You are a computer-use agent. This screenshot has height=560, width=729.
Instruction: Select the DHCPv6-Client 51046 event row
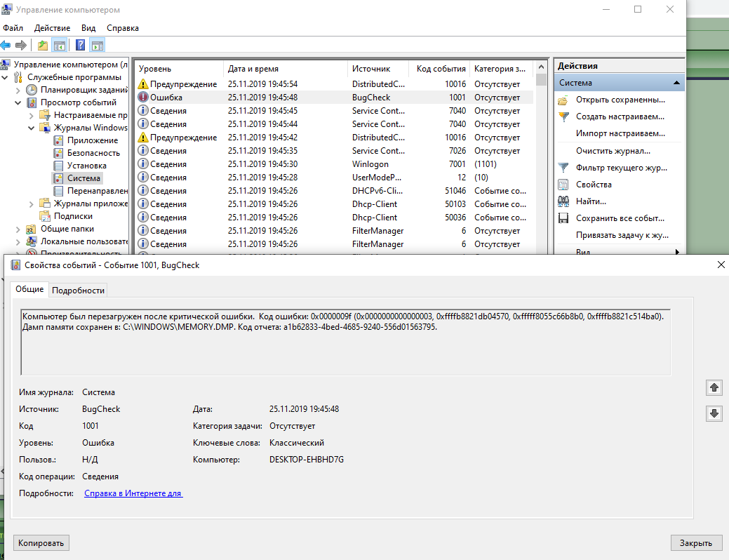pyautogui.click(x=335, y=191)
